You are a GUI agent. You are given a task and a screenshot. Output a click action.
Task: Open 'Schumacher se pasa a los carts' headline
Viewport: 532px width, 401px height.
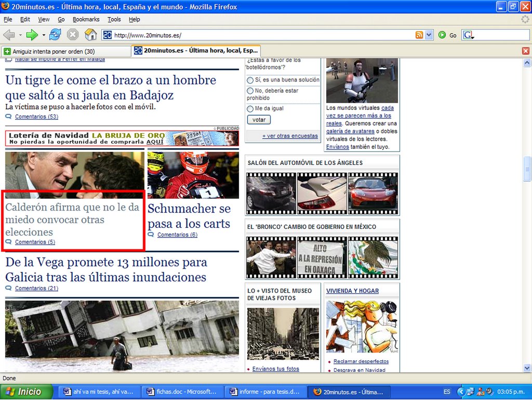(x=189, y=216)
